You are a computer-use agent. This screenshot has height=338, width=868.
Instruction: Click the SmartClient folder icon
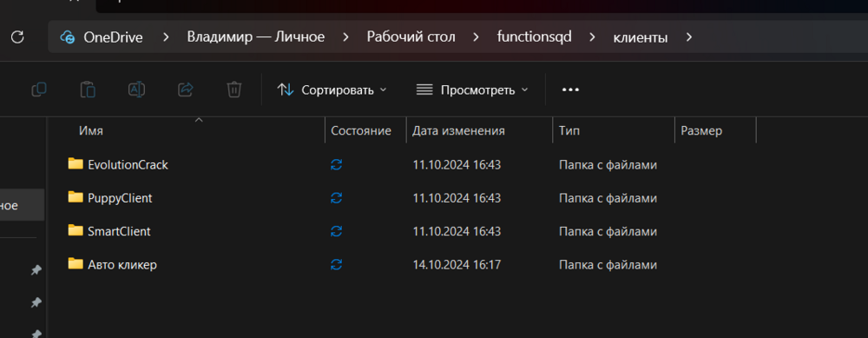point(76,230)
